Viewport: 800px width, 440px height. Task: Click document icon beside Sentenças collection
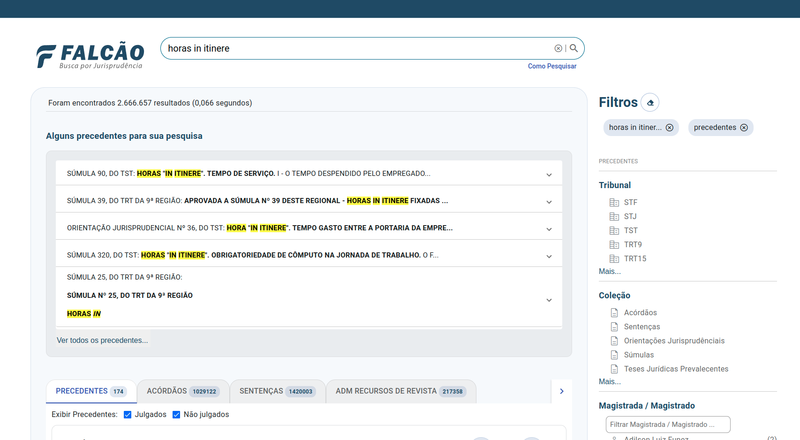(x=614, y=327)
